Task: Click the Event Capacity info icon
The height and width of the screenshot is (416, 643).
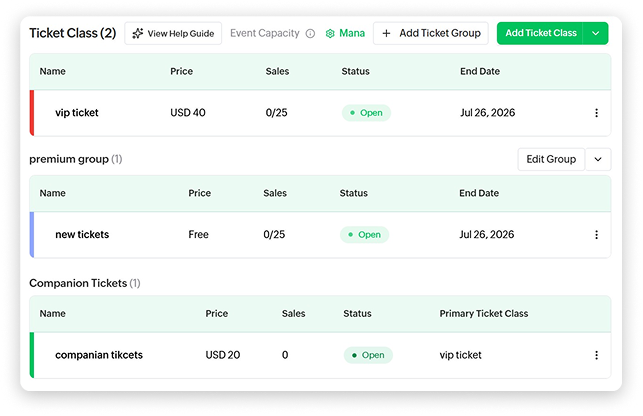Action: [310, 34]
